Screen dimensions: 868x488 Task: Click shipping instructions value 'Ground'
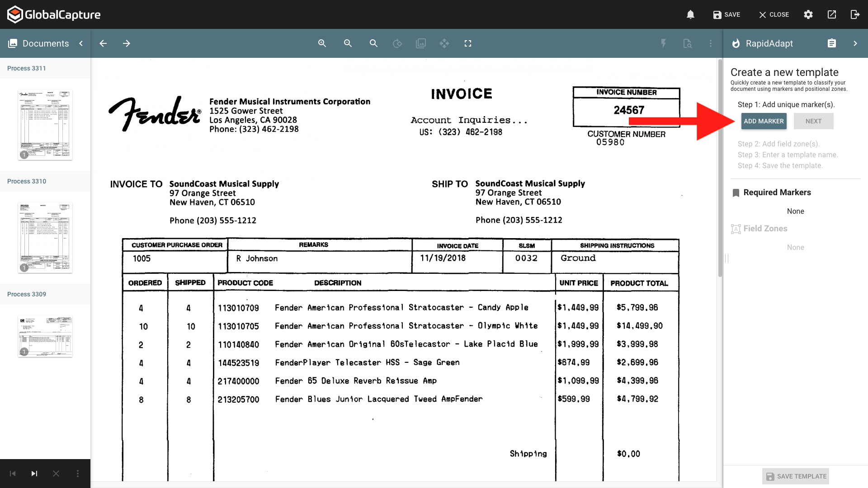(x=578, y=258)
